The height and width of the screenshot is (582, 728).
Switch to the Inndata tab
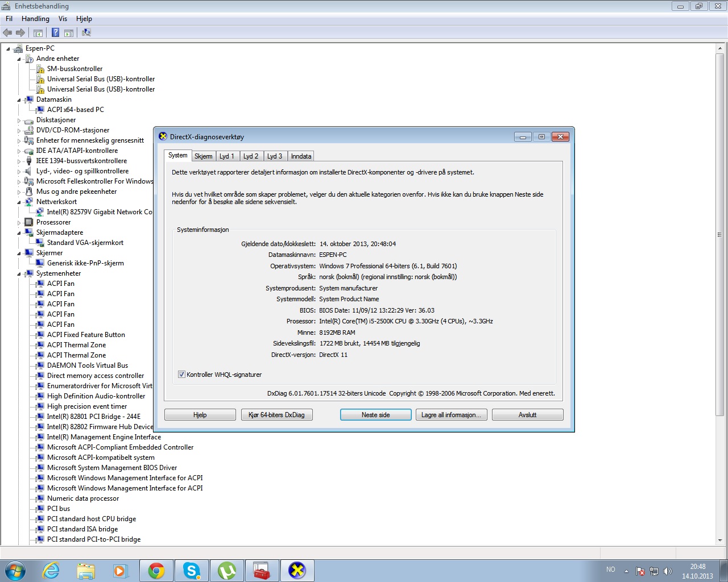pyautogui.click(x=301, y=156)
